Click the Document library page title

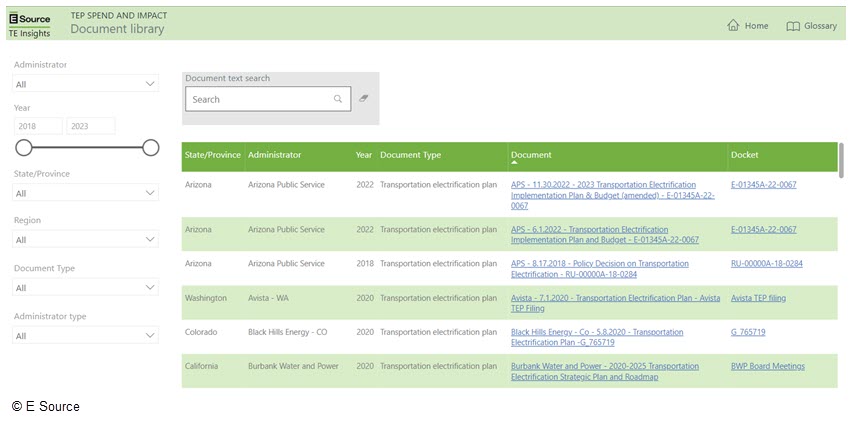click(117, 29)
